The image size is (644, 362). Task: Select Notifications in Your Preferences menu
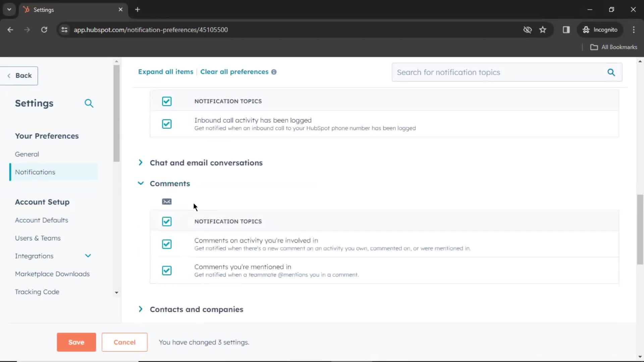tap(35, 172)
